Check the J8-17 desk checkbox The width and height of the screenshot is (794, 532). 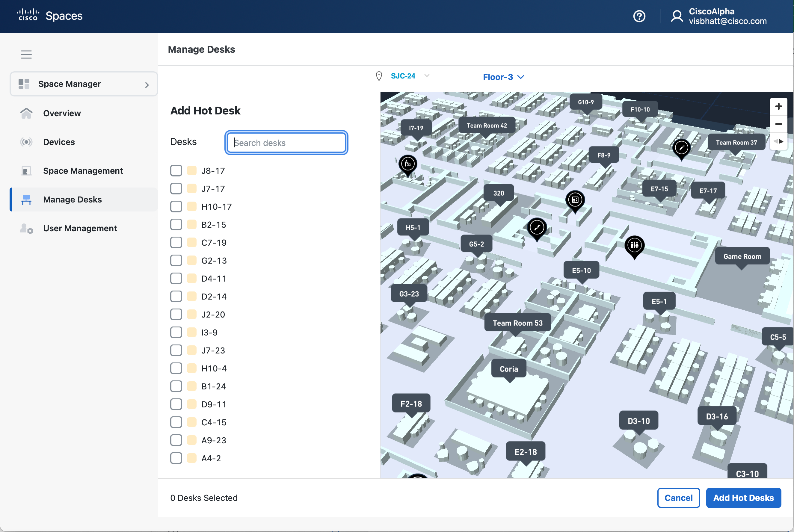point(176,170)
